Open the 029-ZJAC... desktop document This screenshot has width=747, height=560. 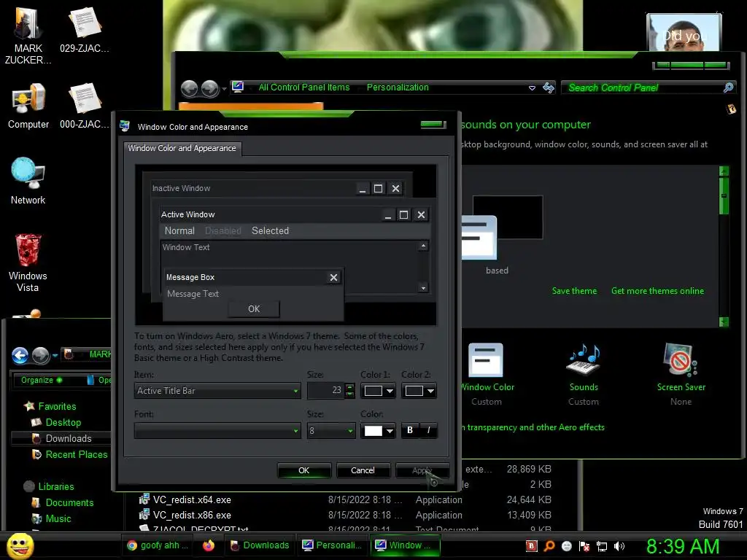tap(85, 29)
